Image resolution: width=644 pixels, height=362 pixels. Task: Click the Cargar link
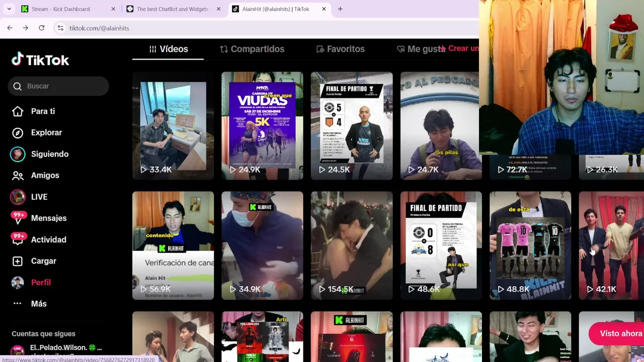point(44,261)
